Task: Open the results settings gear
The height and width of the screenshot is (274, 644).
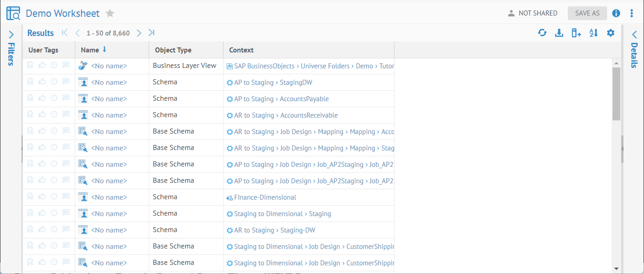Action: (611, 33)
